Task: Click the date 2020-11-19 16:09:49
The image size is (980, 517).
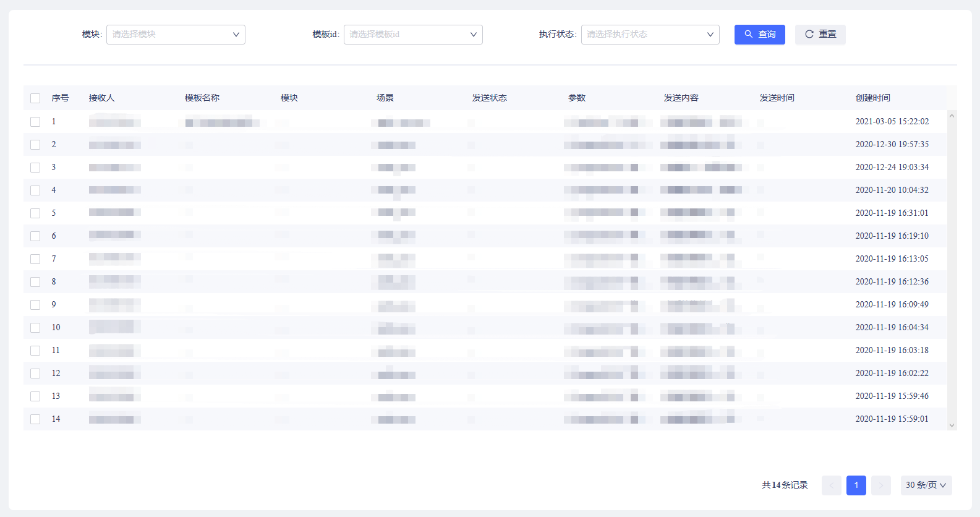Action: 892,305
